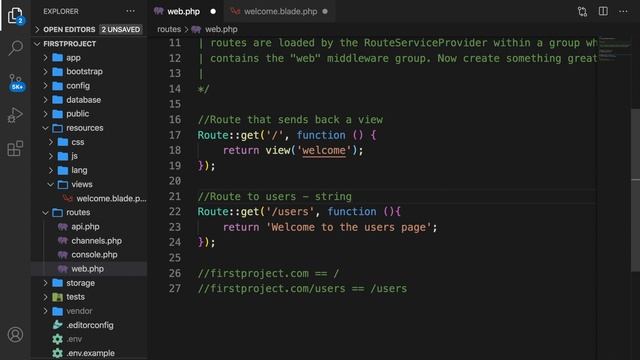The height and width of the screenshot is (360, 640).
Task: Click the comment '//firstproject.com/users == /users'
Action: coord(302,289)
